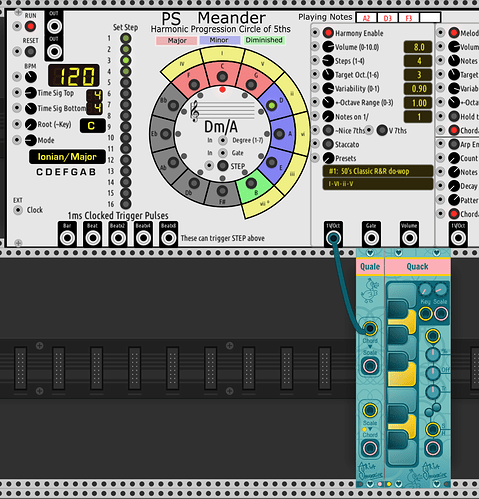Select Set Step button 8
The height and width of the screenshot is (499, 479).
point(126,116)
